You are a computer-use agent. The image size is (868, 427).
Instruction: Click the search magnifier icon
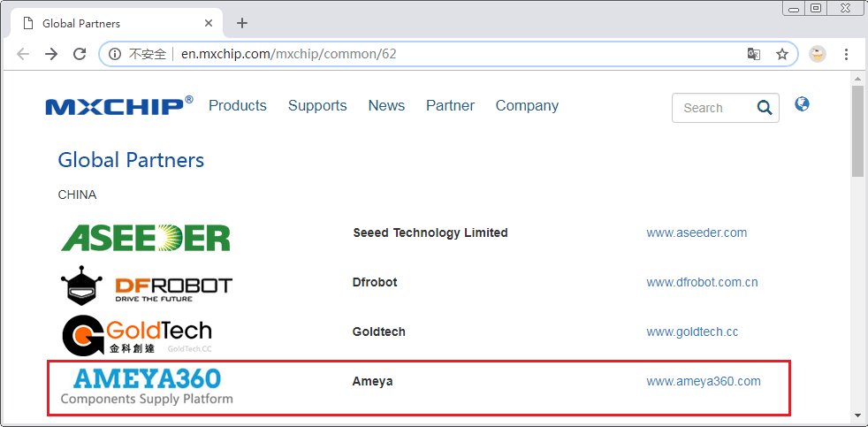pos(765,108)
